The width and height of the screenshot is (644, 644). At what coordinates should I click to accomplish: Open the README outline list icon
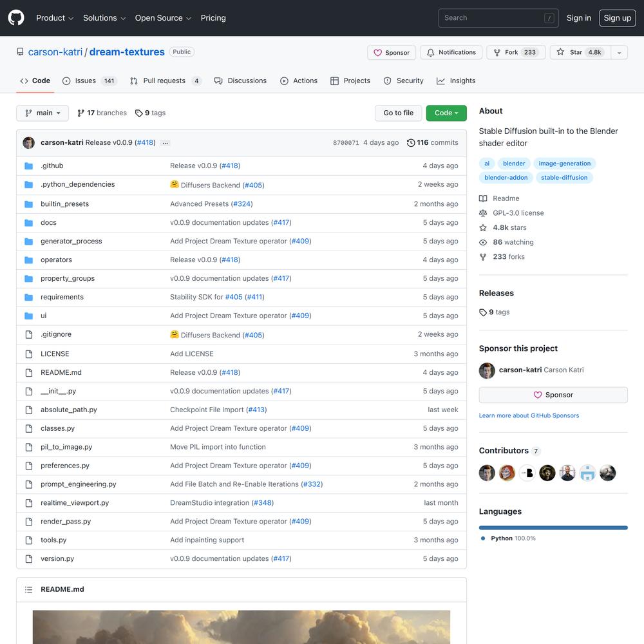click(x=28, y=589)
